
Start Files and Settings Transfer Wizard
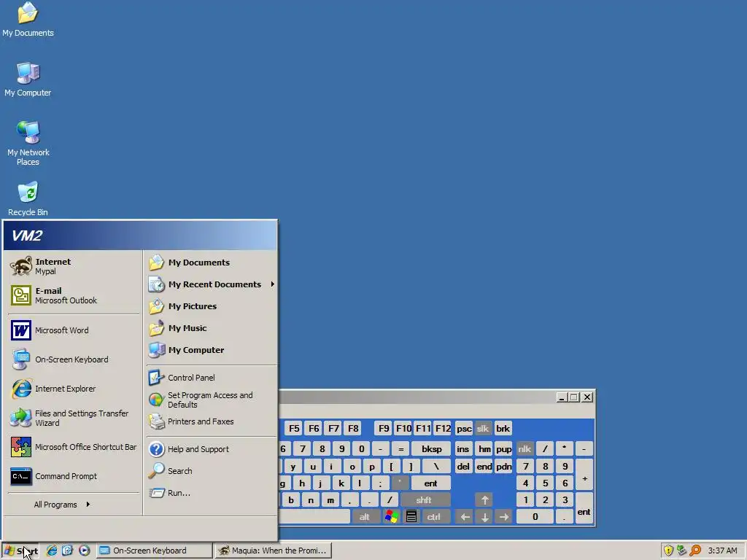pyautogui.click(x=74, y=418)
